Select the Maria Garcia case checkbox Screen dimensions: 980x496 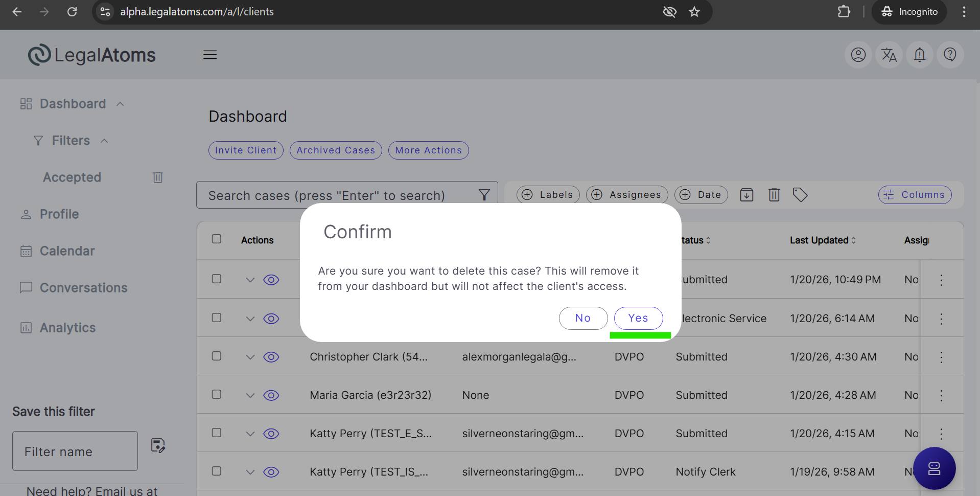[217, 394]
